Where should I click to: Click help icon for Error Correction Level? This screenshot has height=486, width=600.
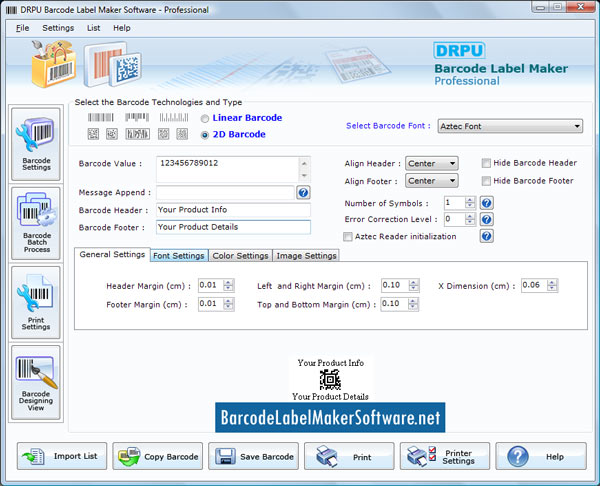click(x=486, y=219)
